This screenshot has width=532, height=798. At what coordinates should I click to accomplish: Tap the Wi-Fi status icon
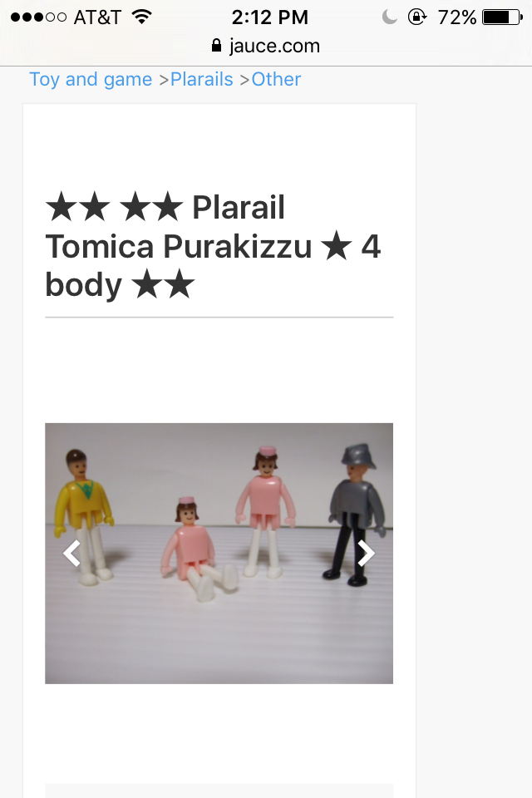click(141, 17)
